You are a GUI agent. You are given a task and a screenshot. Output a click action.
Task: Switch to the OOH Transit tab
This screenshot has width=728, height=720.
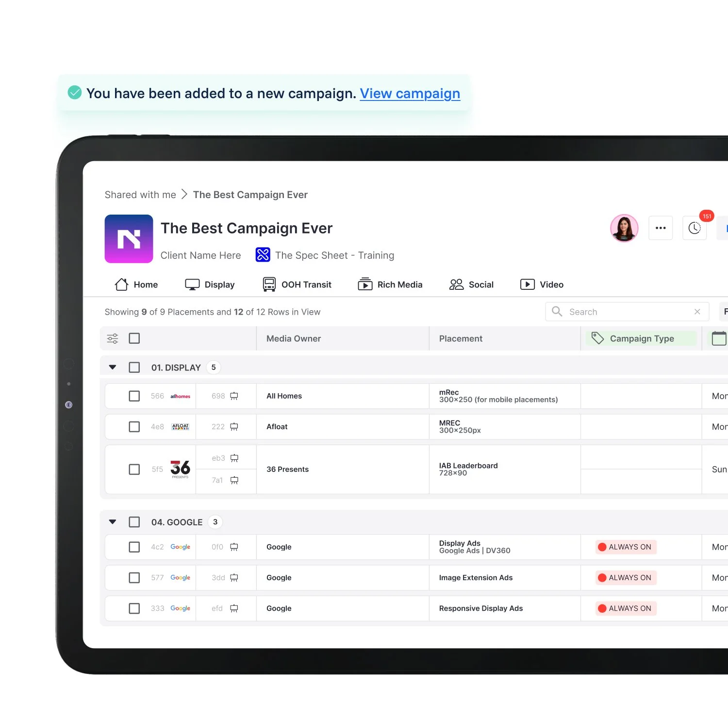coord(297,285)
